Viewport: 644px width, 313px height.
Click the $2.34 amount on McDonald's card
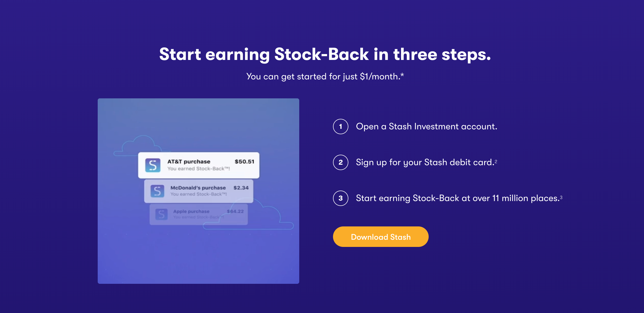[241, 188]
